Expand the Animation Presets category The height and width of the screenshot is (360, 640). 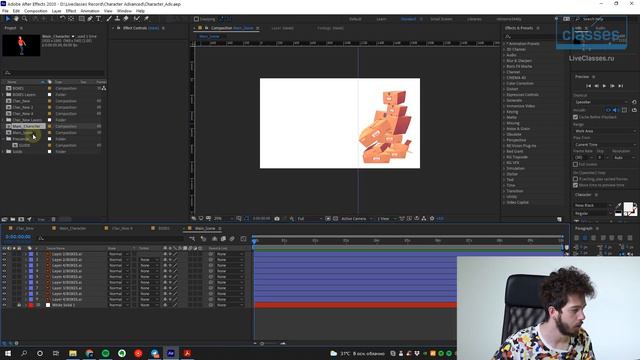click(x=504, y=44)
